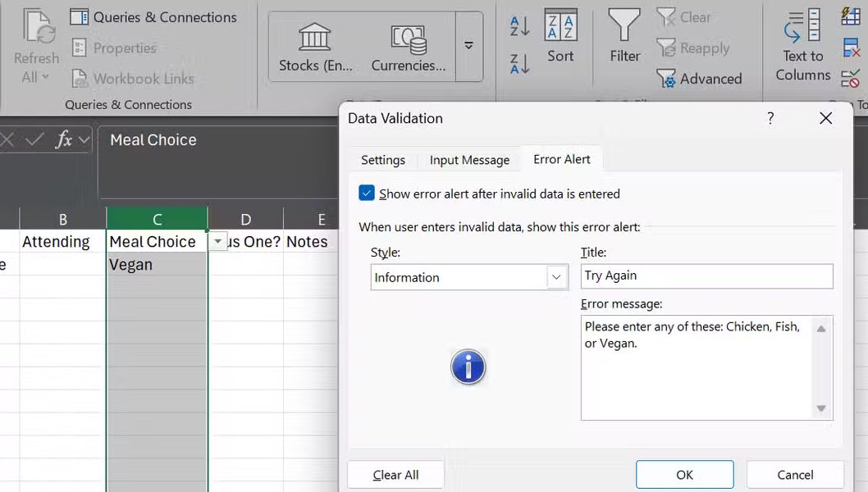
Task: Click the formula bar cancel X
Action: click(x=7, y=140)
